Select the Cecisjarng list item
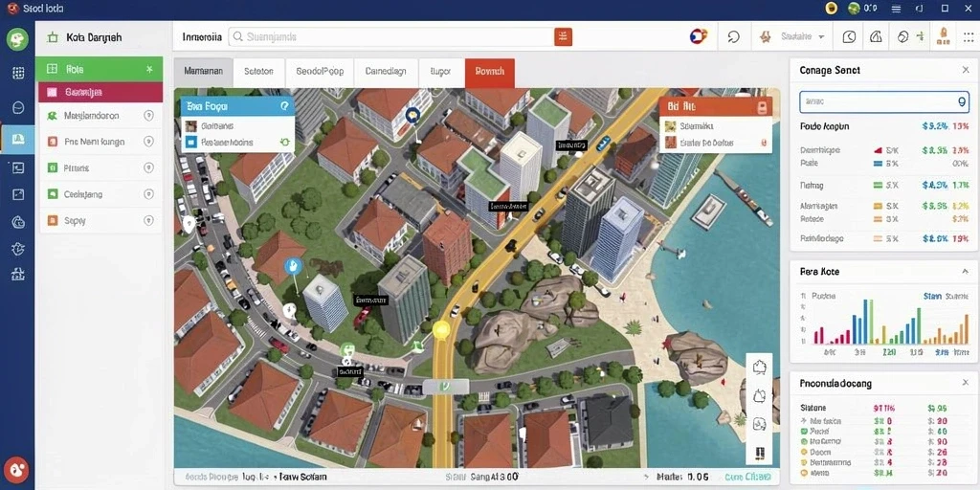980x490 pixels. click(100, 194)
